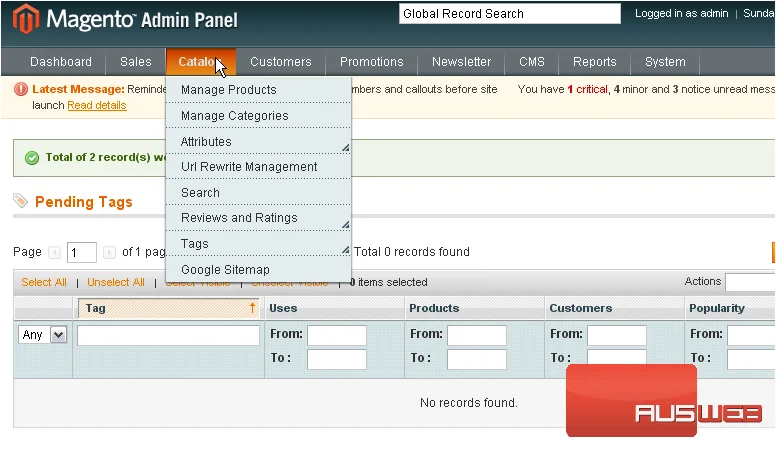Image resolution: width=776 pixels, height=450 pixels.
Task: Open the Actions dropdown box
Action: click(x=750, y=282)
